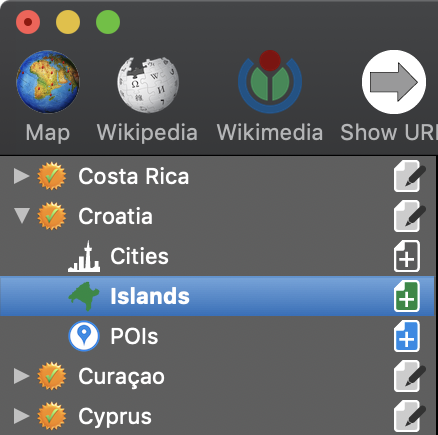Image resolution: width=438 pixels, height=435 pixels.
Task: Click the green window zoom button
Action: coord(108,22)
